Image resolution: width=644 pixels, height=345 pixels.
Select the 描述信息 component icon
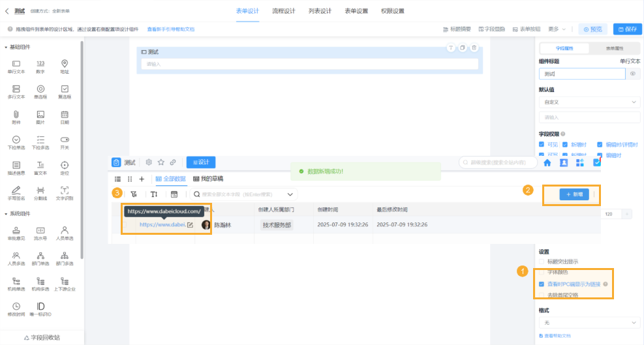[16, 168]
